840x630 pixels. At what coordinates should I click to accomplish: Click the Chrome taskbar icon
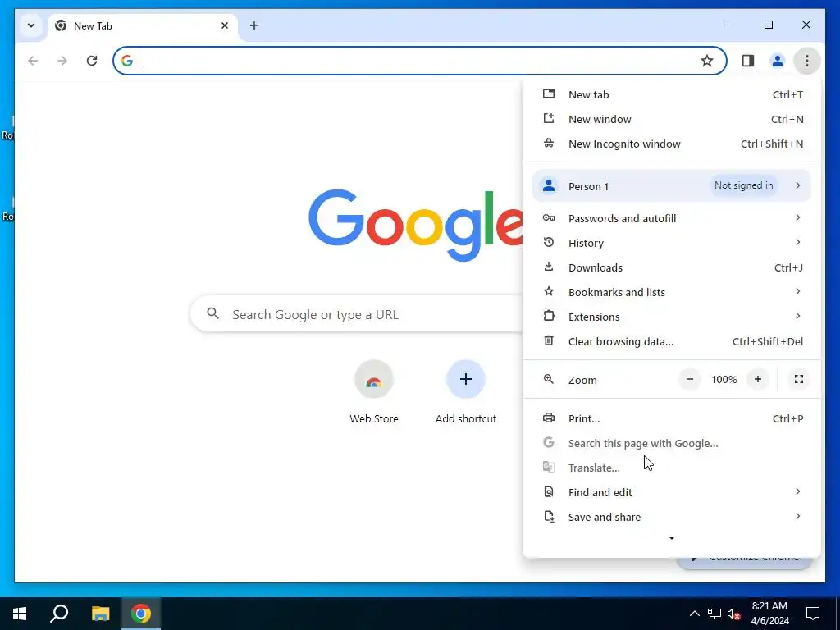[x=141, y=614]
